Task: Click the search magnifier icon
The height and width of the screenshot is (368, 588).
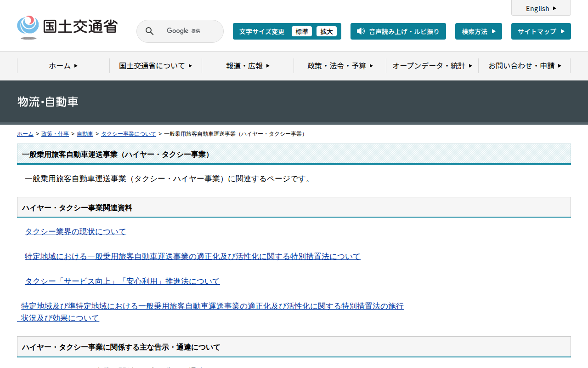Action: click(150, 31)
